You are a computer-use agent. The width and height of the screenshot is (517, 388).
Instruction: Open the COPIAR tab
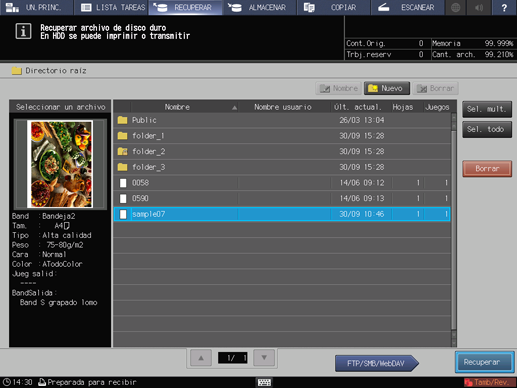coord(334,7)
